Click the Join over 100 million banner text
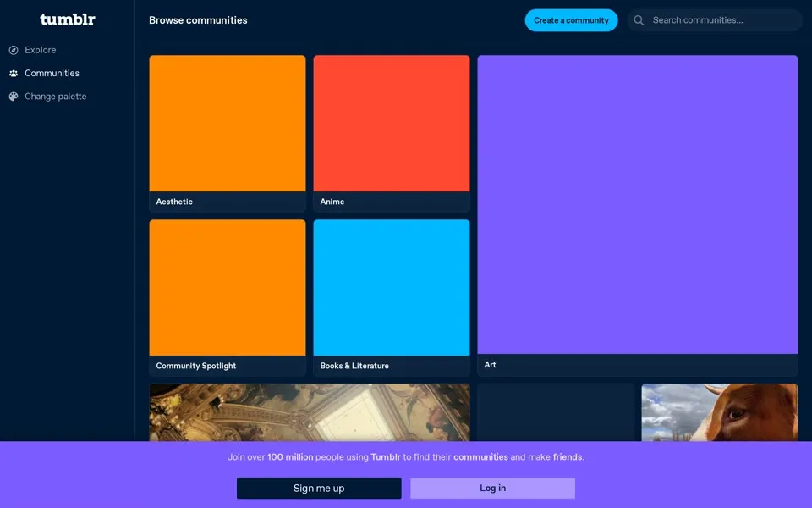 click(406, 457)
